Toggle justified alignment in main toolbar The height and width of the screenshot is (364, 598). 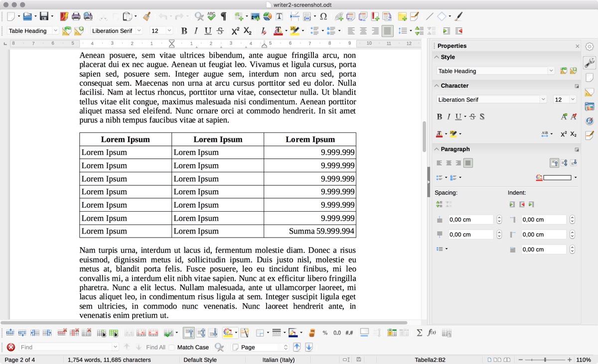[x=387, y=31]
